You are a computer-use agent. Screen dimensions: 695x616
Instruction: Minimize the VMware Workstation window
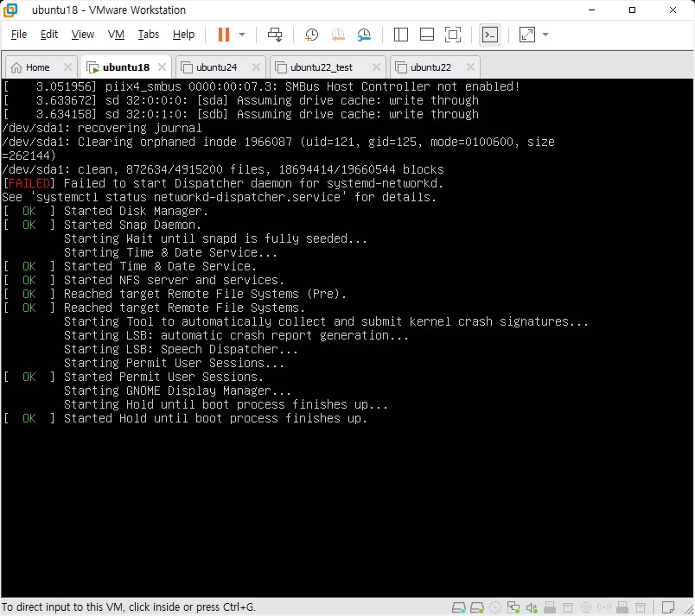592,10
